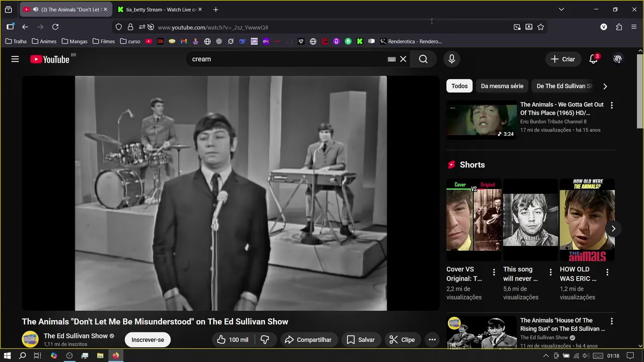Image resolution: width=644 pixels, height=362 pixels.
Task: Mute the YouTube tab via speaker icon
Action: click(x=35, y=10)
